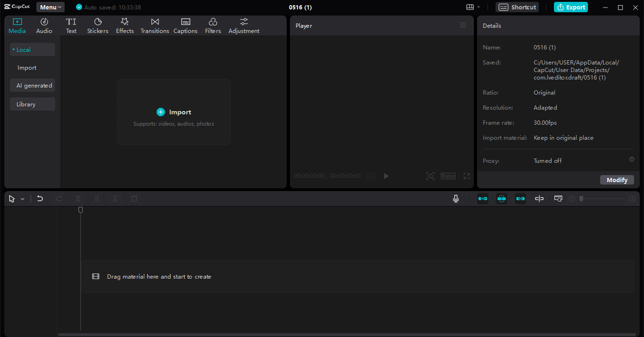The height and width of the screenshot is (337, 644).
Task: Click the 30.00fps frame rate value
Action: (545, 123)
